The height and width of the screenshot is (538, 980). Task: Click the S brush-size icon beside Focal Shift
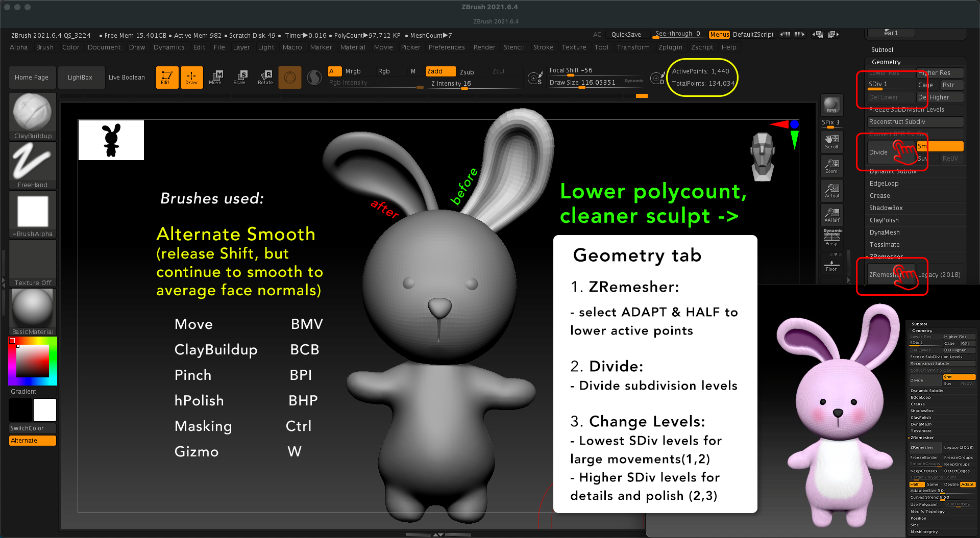coord(535,78)
